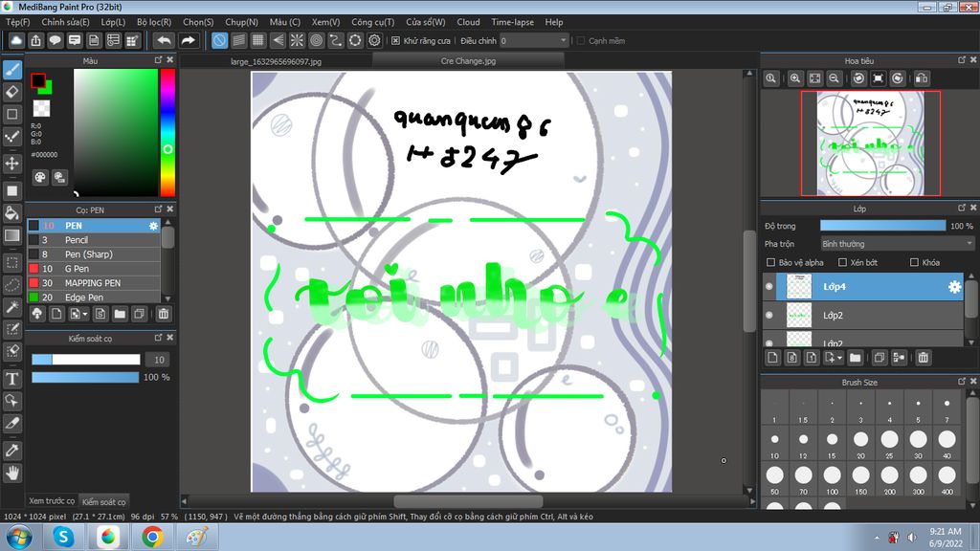Select the Hand tool
The image size is (980, 551).
click(x=12, y=473)
